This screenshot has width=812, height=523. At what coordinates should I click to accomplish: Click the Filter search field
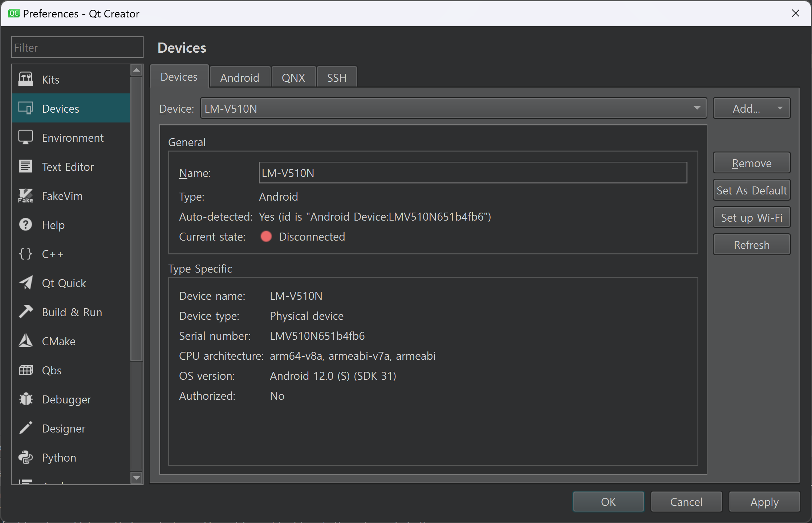tap(77, 47)
